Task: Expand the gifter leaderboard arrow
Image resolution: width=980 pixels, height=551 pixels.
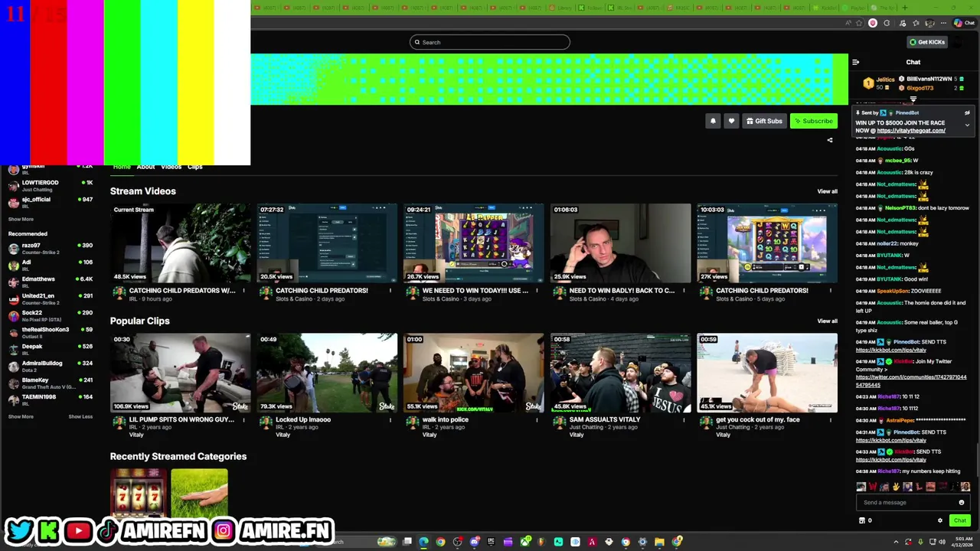Action: 913,99
